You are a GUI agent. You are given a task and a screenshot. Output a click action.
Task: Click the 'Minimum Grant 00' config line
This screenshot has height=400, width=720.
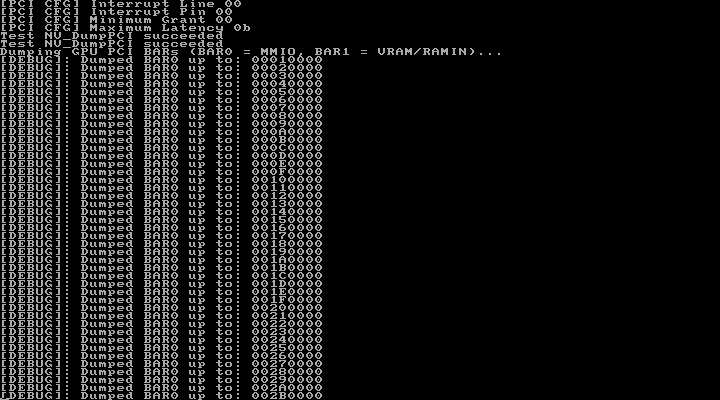click(117, 20)
